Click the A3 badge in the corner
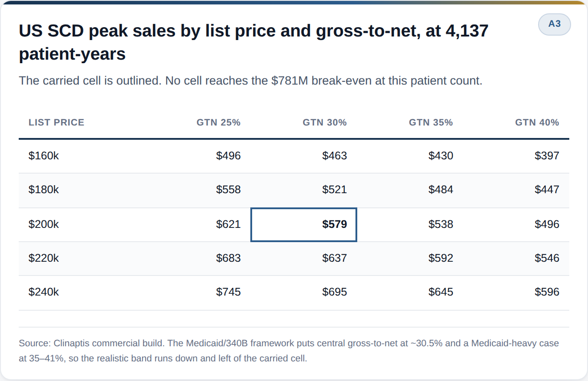 554,24
